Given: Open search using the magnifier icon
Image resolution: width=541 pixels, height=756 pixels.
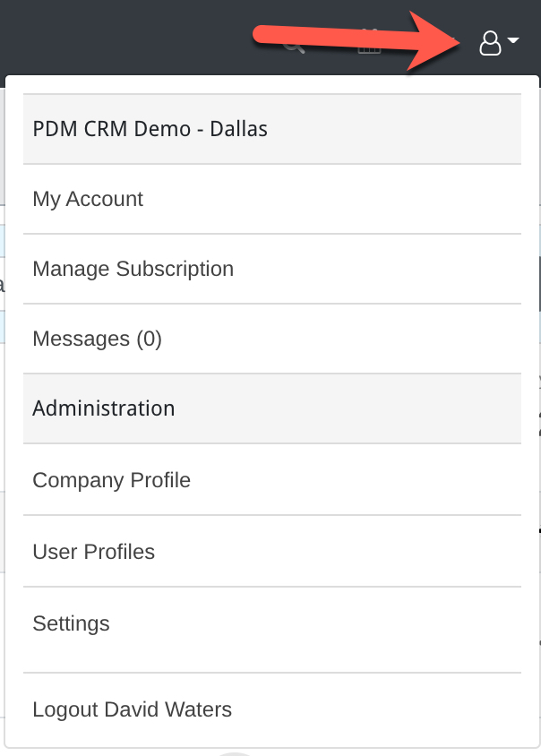Looking at the screenshot, I should point(294,47).
